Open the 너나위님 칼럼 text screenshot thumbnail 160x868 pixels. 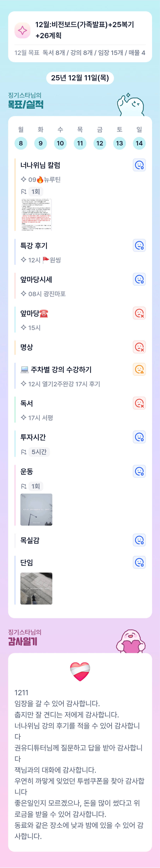(x=36, y=214)
